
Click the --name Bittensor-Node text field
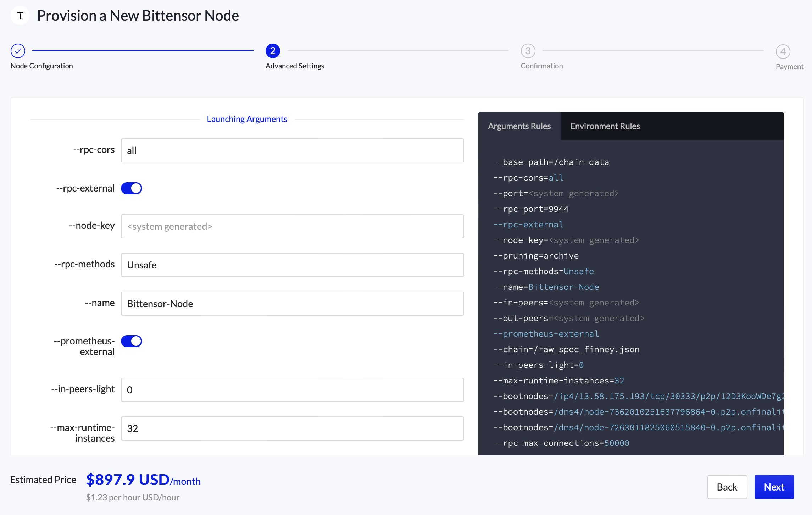292,304
